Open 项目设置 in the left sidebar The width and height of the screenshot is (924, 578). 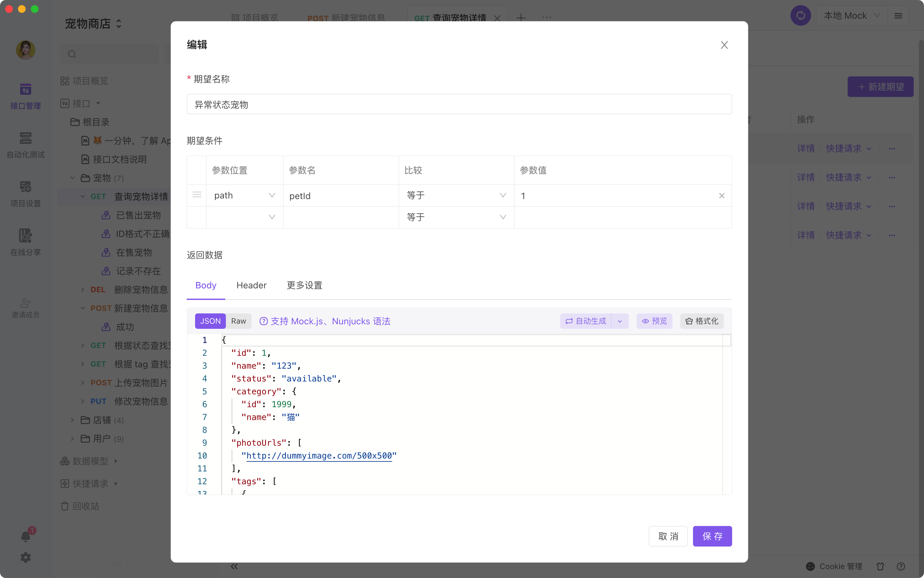pos(25,194)
